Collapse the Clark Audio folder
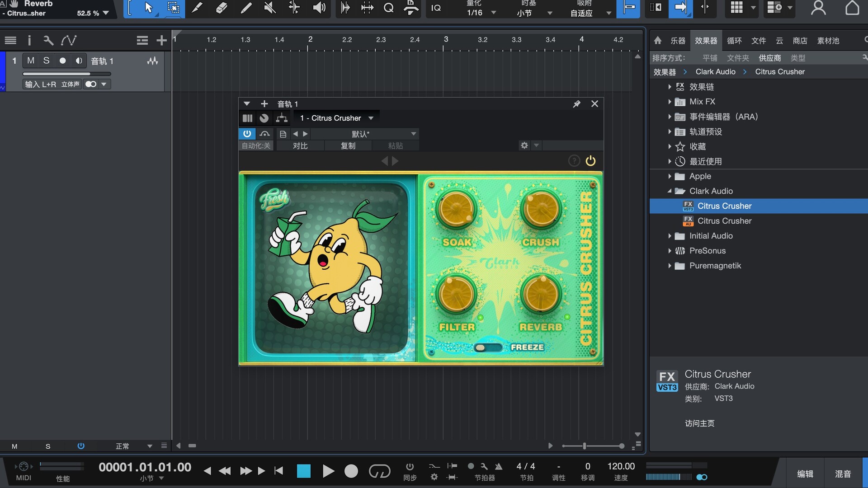This screenshot has width=868, height=488. (670, 191)
